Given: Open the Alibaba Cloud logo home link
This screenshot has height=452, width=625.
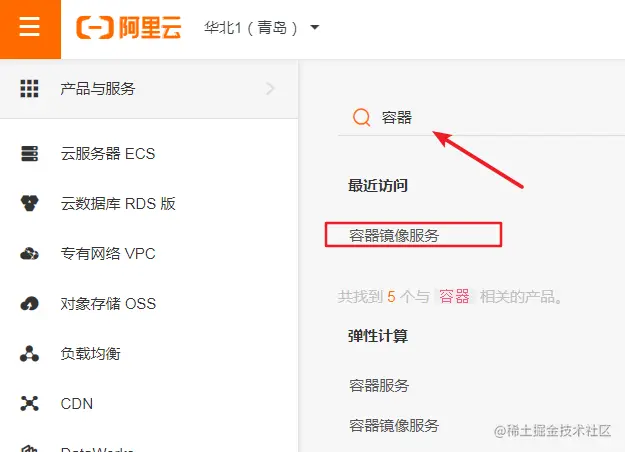Looking at the screenshot, I should click(129, 28).
